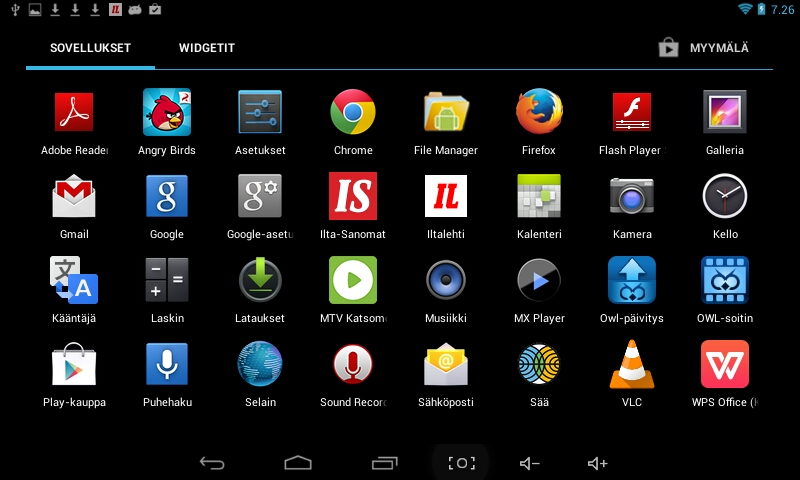Open Kääntäjä translate app
Screen dimensions: 800x480
point(74,280)
